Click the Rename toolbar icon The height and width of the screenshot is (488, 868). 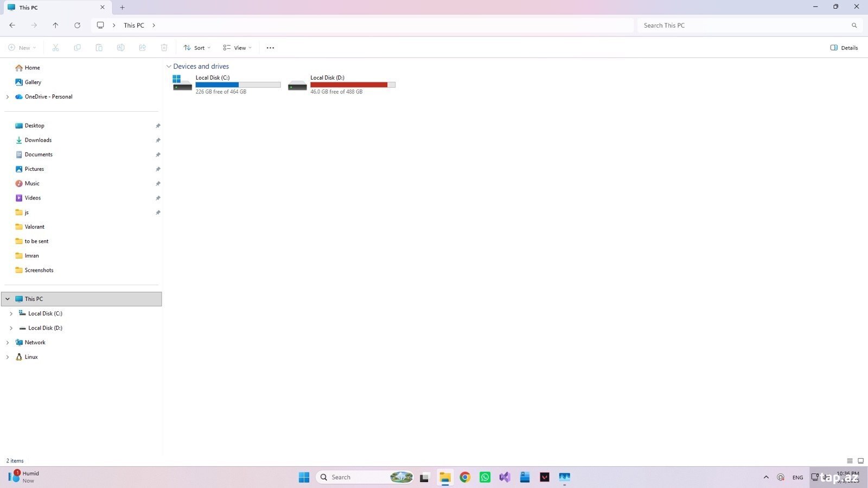click(120, 48)
